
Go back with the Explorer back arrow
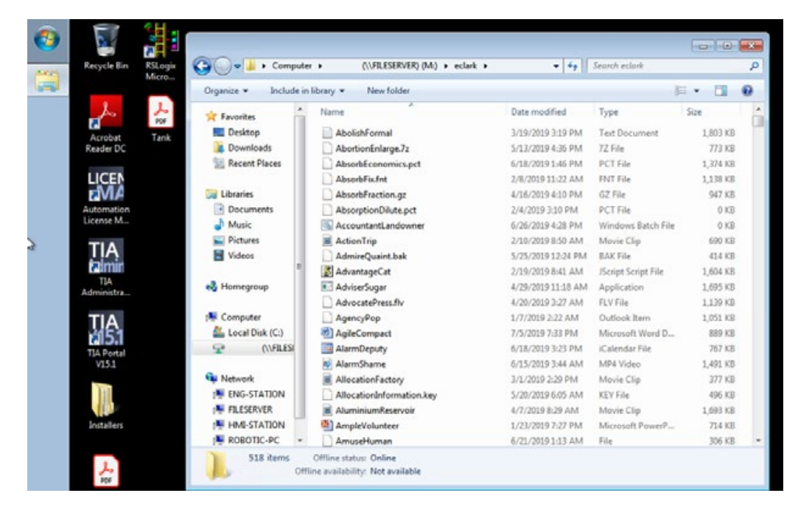[x=203, y=66]
